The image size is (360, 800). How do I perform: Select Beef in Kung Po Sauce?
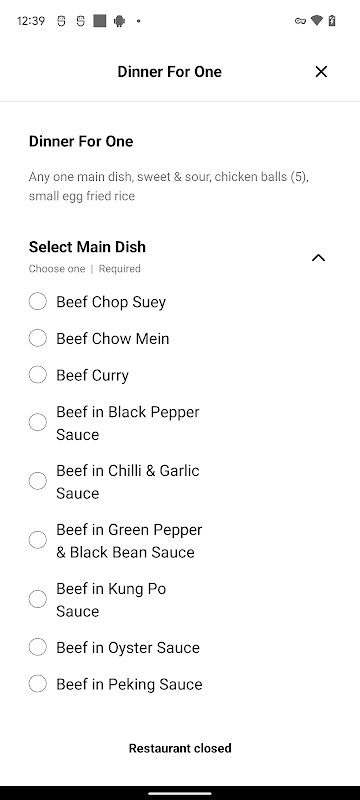pyautogui.click(x=38, y=599)
